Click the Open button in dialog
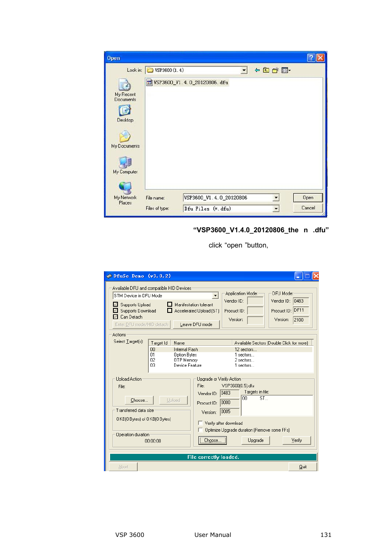 pyautogui.click(x=308, y=198)
